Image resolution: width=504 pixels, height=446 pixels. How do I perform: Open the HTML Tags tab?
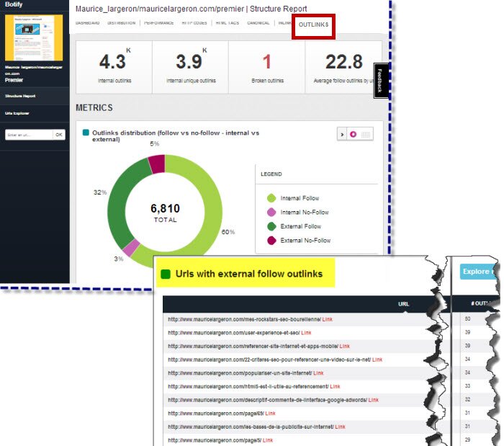tap(228, 23)
